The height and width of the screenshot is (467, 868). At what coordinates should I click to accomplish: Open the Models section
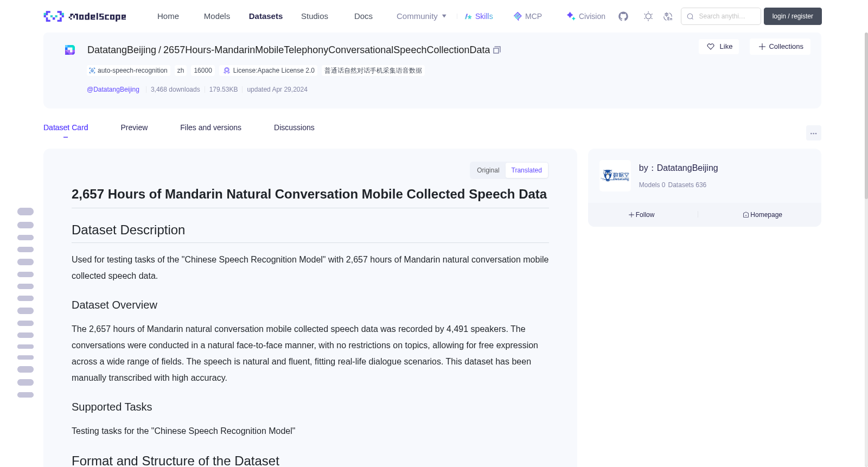point(217,16)
